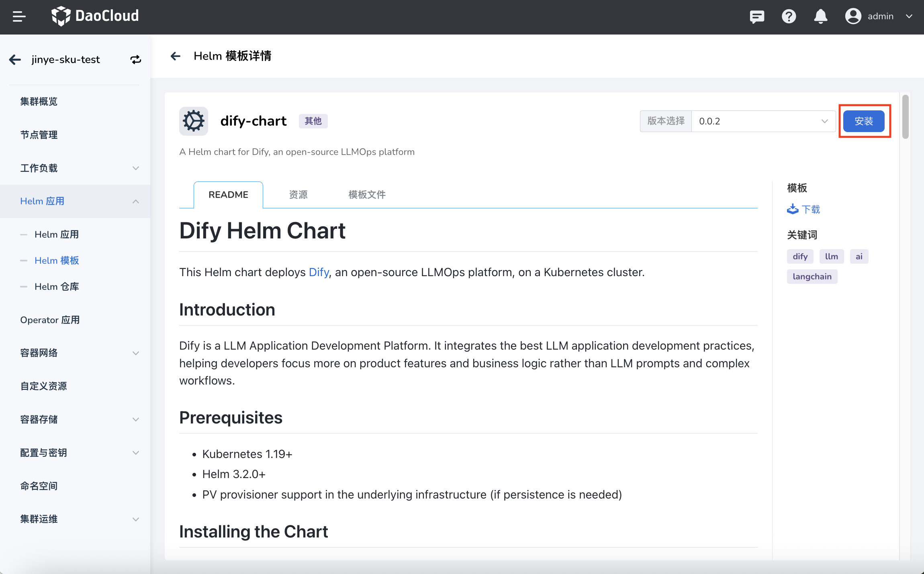Open the notifications bell
This screenshot has height=574, width=924.
tap(820, 16)
